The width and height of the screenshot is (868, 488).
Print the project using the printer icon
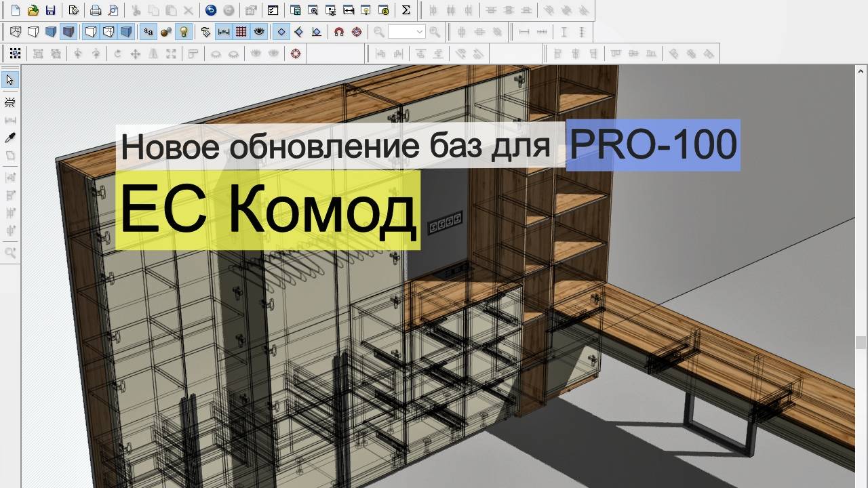pos(96,10)
